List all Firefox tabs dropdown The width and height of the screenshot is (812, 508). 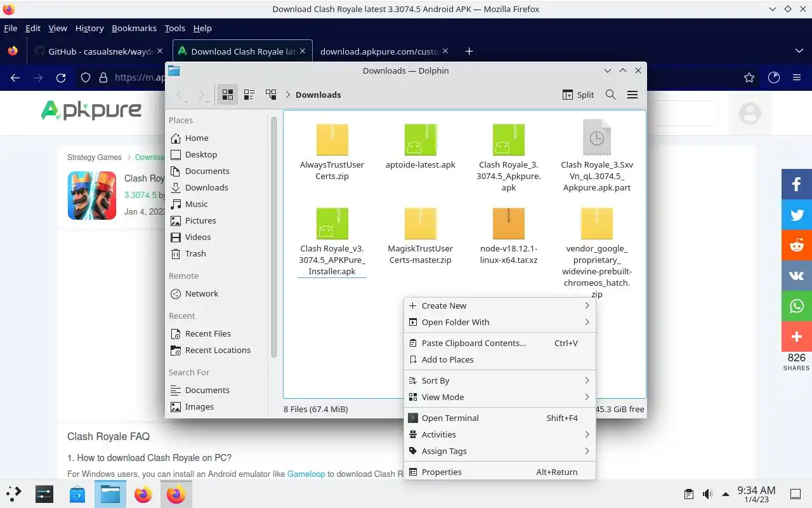(x=799, y=51)
